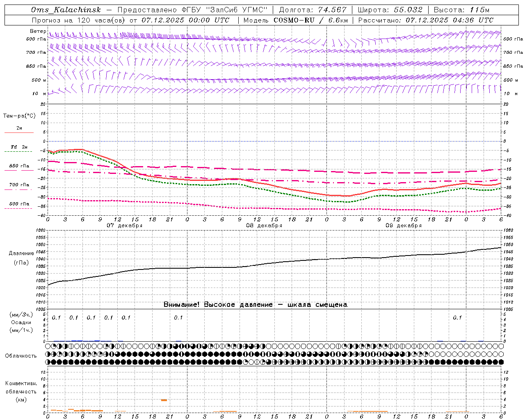
Task: Click the 07 декабря date label
Action: [125, 226]
